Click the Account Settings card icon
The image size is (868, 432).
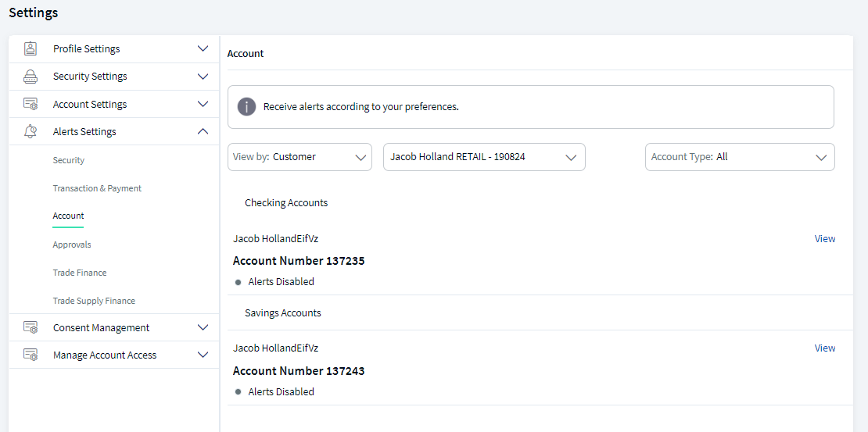30,104
